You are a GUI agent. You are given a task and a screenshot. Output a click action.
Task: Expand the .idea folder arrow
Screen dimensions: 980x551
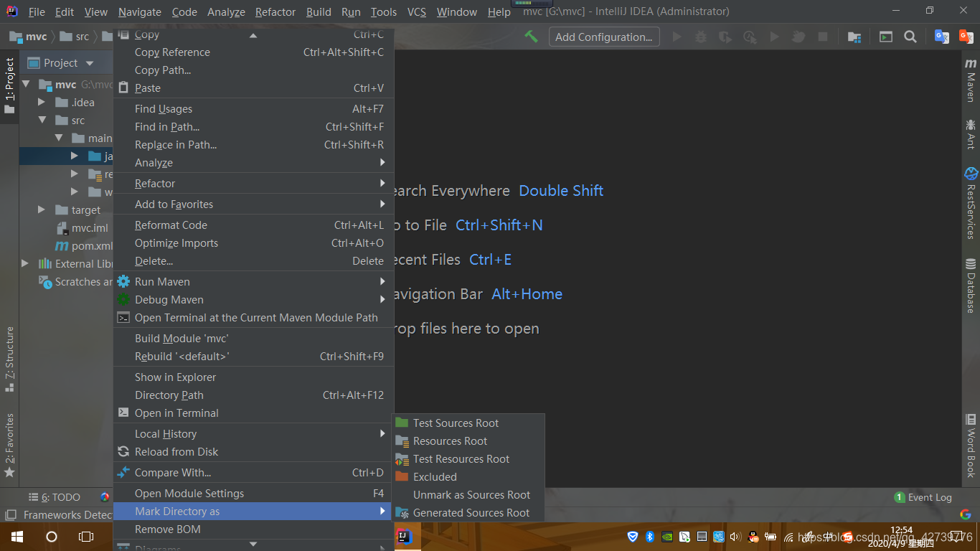tap(42, 103)
